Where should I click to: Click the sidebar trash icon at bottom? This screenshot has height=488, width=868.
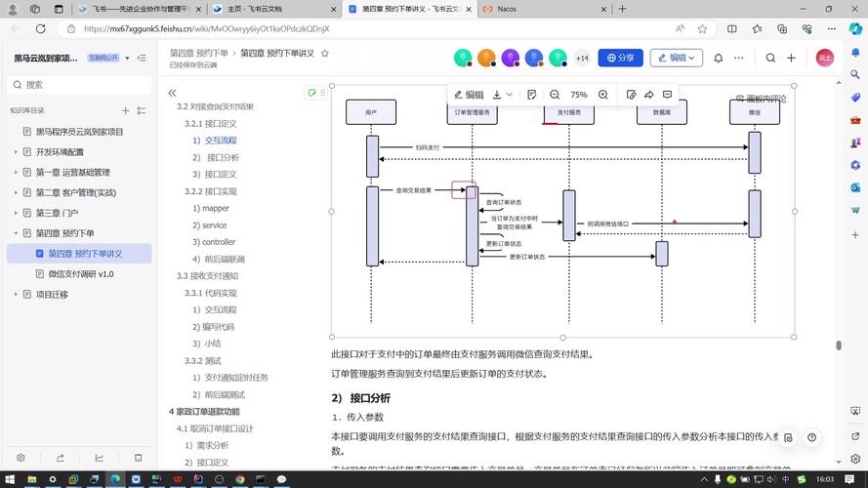138,458
